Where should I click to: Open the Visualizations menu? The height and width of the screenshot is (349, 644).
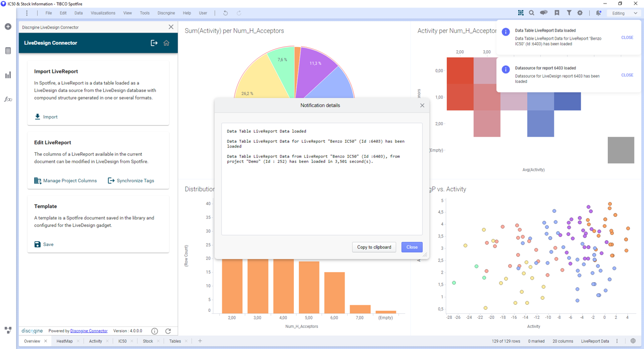[103, 13]
